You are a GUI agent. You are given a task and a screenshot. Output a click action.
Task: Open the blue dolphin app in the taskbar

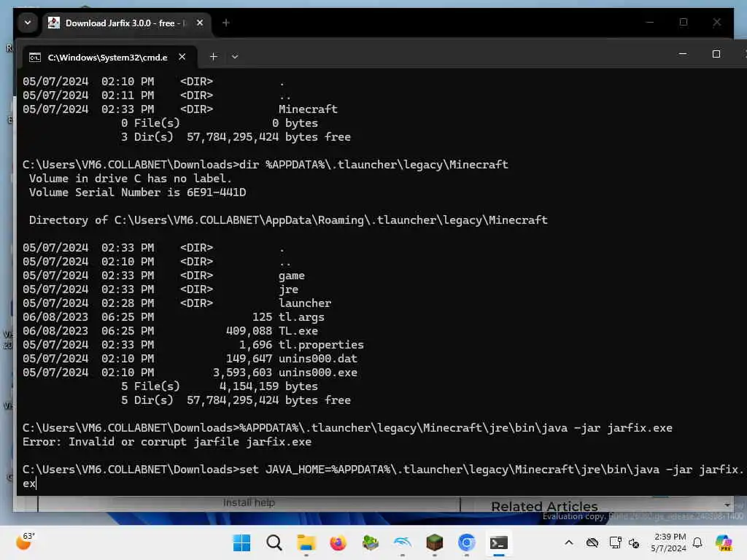402,542
